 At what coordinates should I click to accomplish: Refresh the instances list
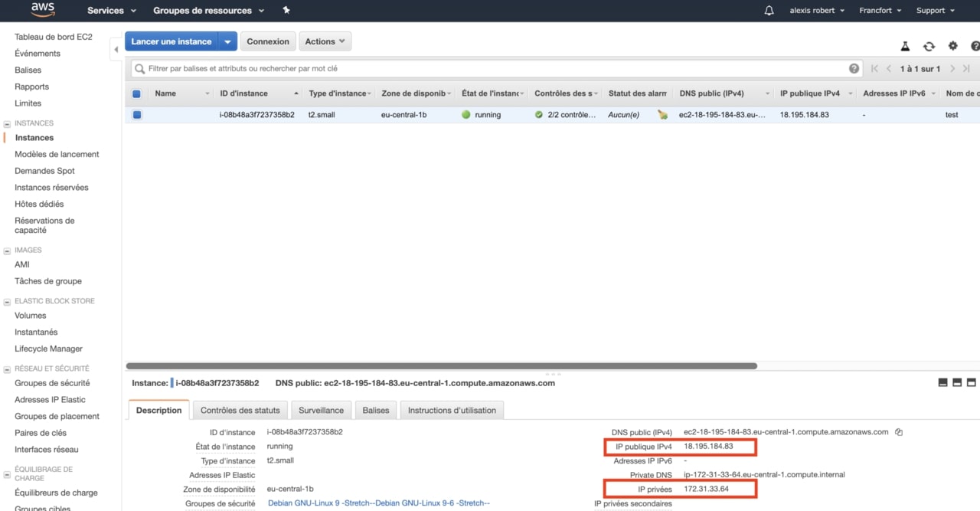tap(929, 47)
